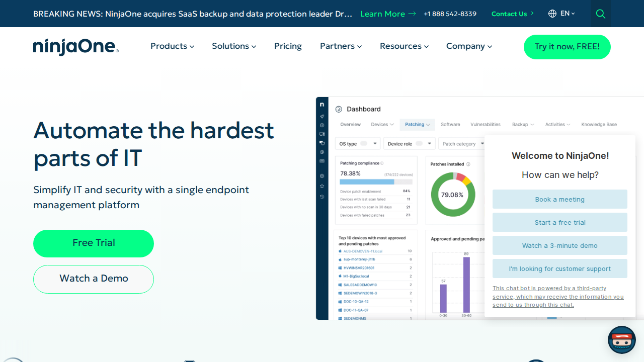Click the purple 0-30 bar in chart
This screenshot has width=644, height=362.
[443, 299]
